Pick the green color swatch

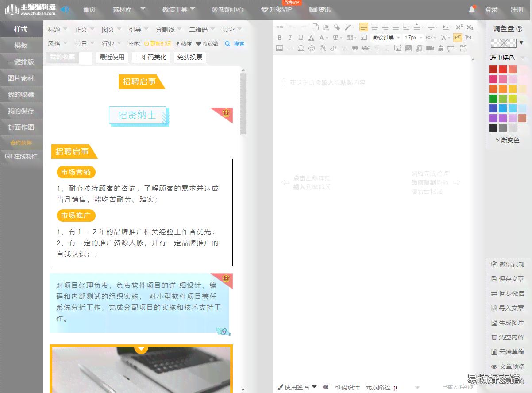[493, 99]
